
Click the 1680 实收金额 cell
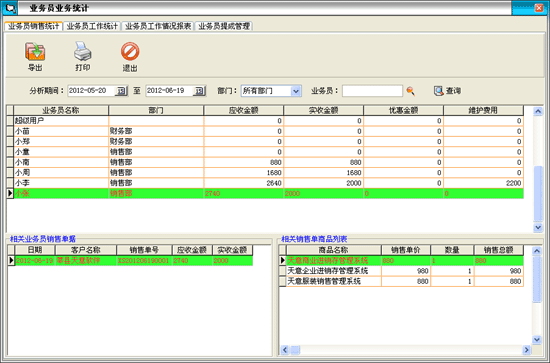click(x=323, y=173)
